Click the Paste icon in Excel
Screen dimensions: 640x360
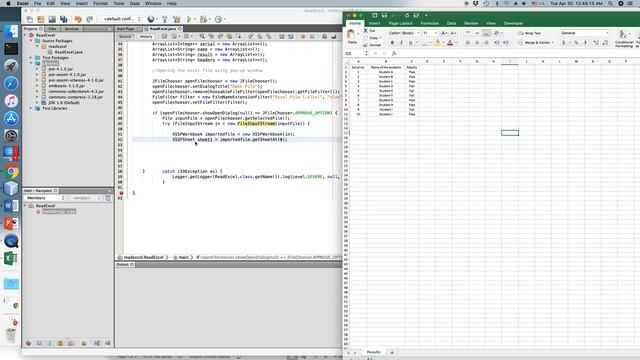coord(351,35)
